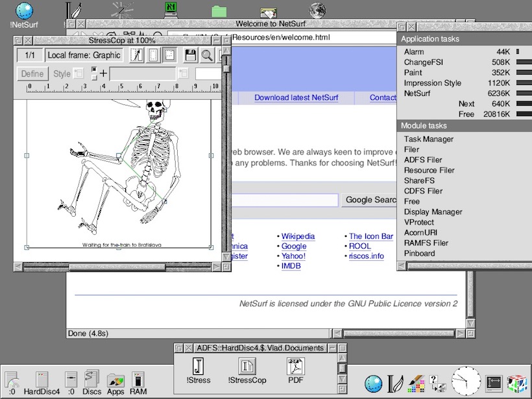Click the NetSurf globe icon on the icon bar
532x399 pixels.
coord(373,384)
